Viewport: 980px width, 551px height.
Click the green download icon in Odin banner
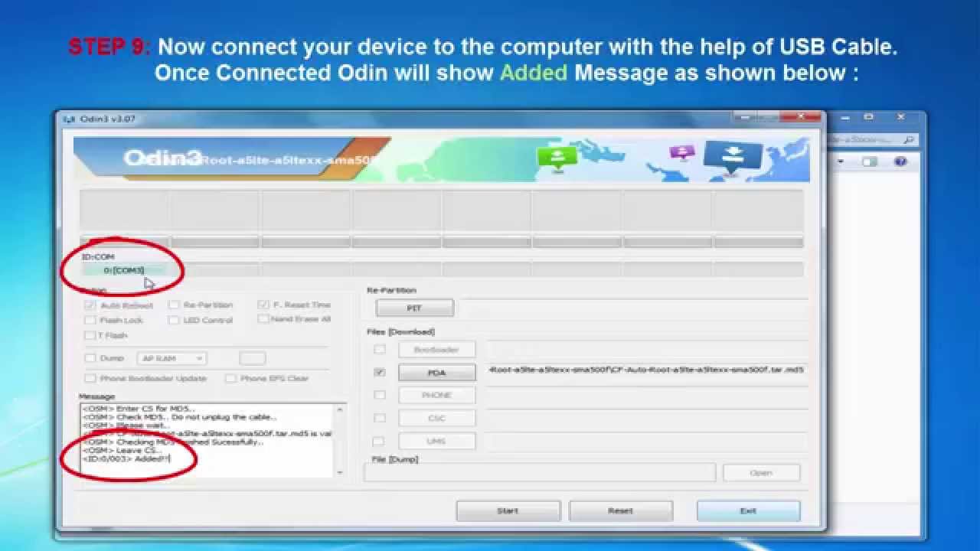557,158
